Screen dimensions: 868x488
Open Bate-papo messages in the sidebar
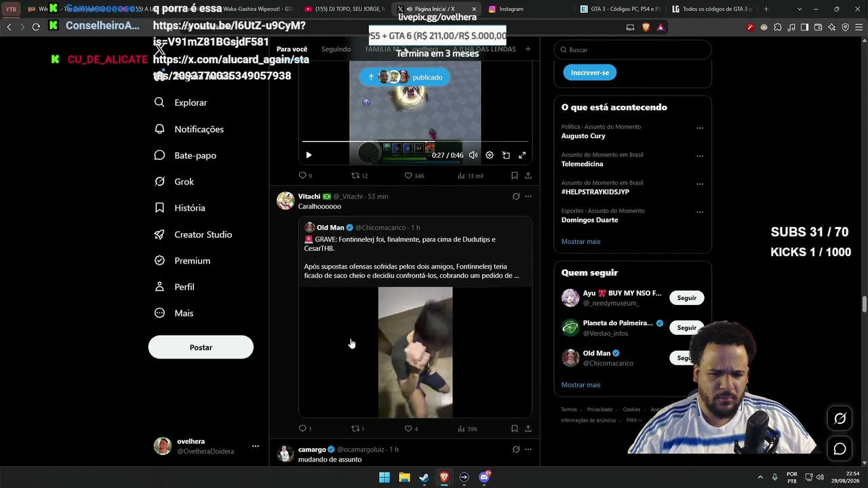tap(185, 155)
